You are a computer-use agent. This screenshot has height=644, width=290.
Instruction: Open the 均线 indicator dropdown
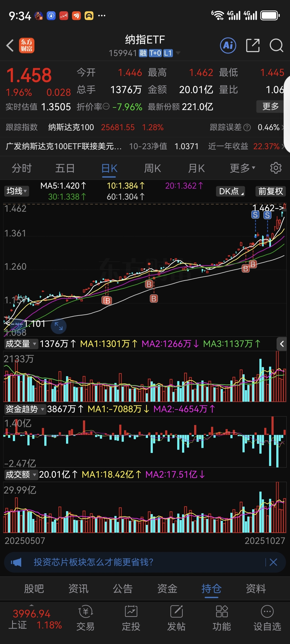pyautogui.click(x=17, y=191)
